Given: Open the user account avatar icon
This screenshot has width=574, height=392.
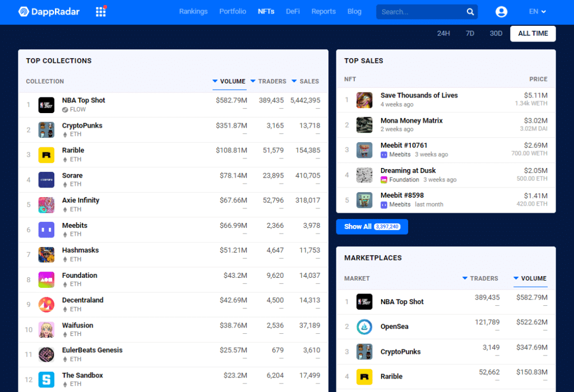Looking at the screenshot, I should point(501,12).
